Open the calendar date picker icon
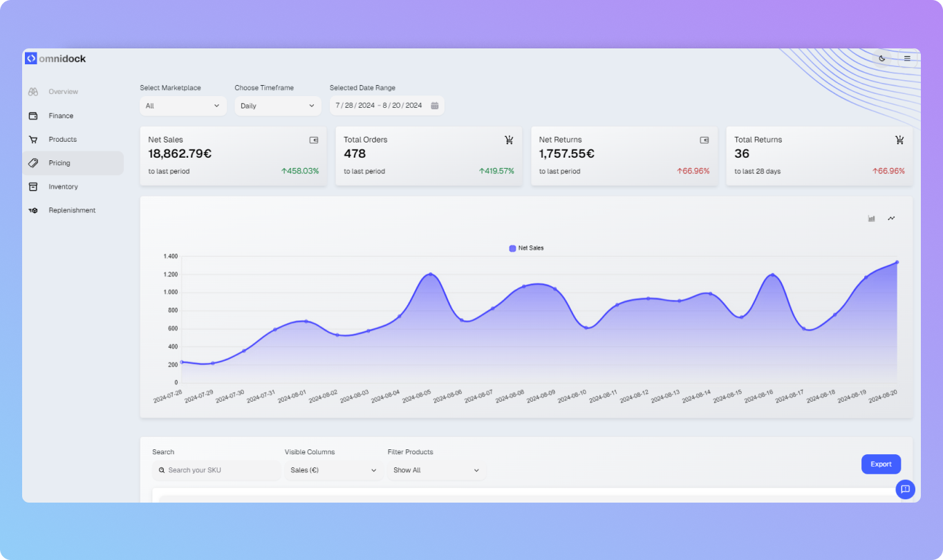 coord(435,106)
